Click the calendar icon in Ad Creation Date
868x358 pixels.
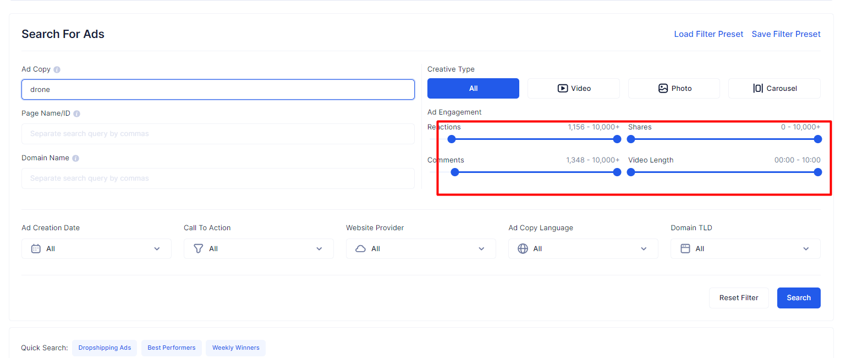click(36, 249)
